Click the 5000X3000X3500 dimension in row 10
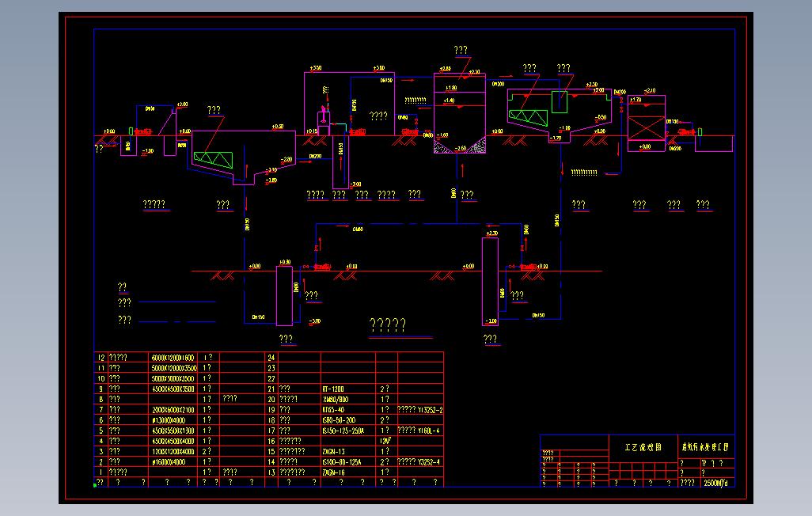Screen dimensions: 812x516 click(x=173, y=379)
